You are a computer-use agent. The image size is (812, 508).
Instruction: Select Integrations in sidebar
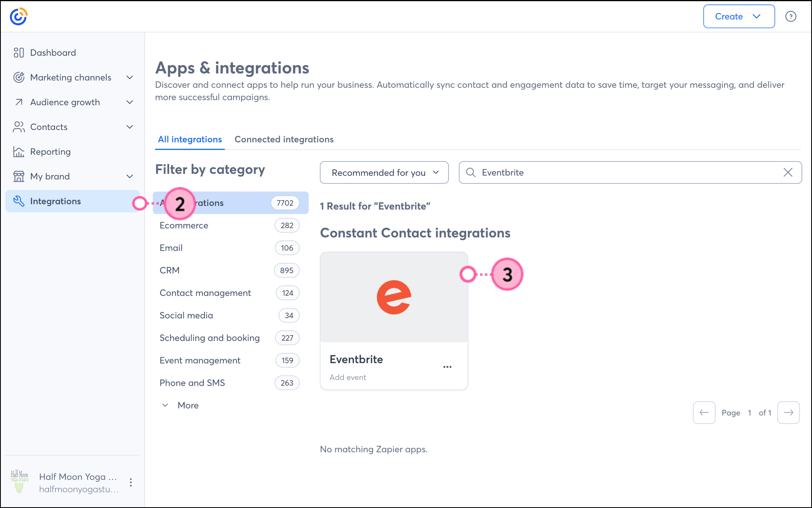point(73,201)
